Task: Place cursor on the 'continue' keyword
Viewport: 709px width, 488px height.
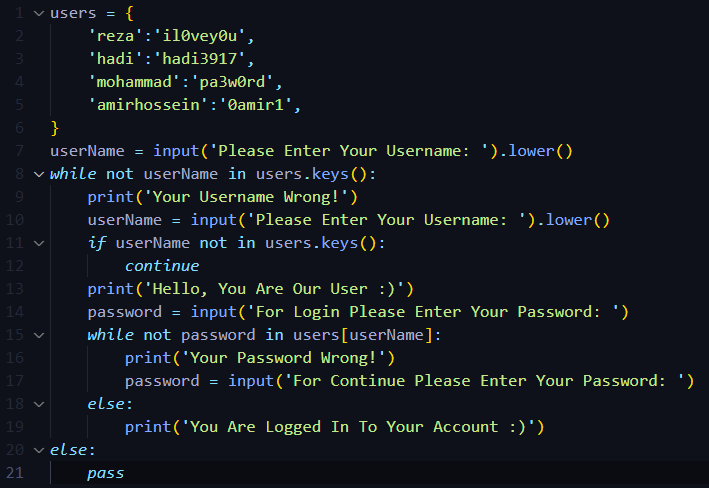Action: coord(162,266)
